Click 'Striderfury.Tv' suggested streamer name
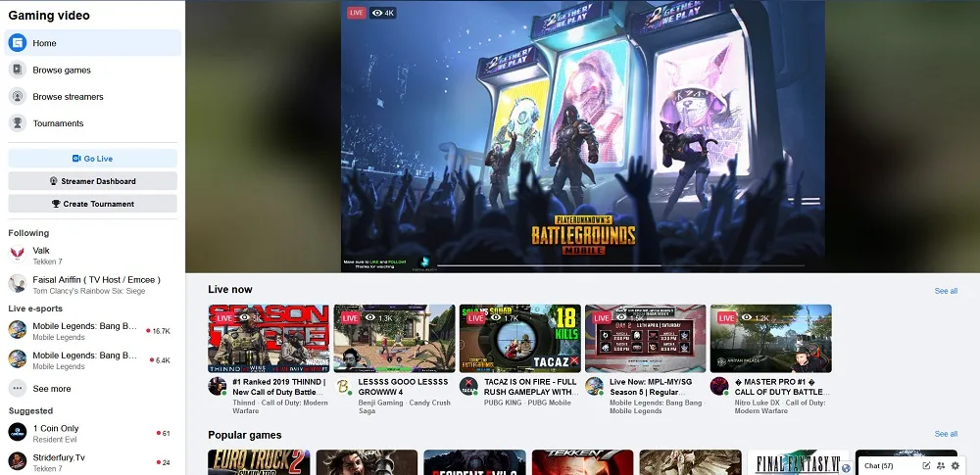Viewport: 980px width, 475px height. (x=59, y=457)
